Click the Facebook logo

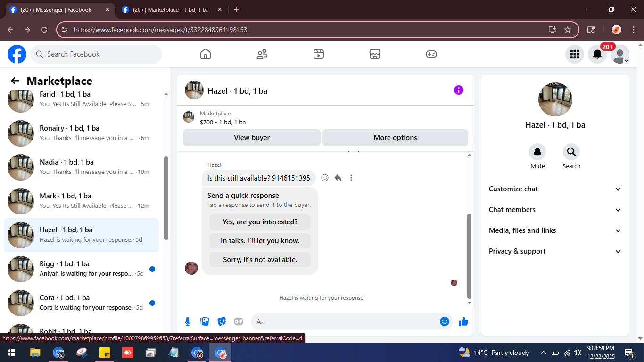pyautogui.click(x=17, y=54)
